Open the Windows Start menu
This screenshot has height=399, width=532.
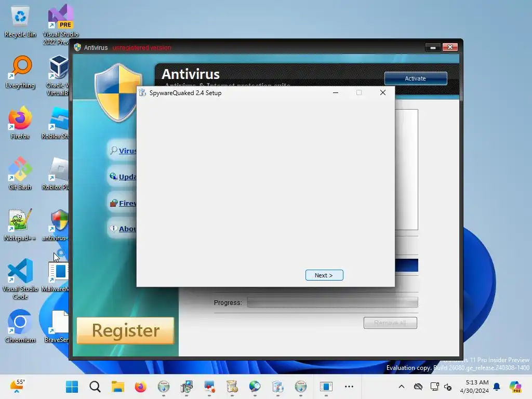[x=72, y=387]
